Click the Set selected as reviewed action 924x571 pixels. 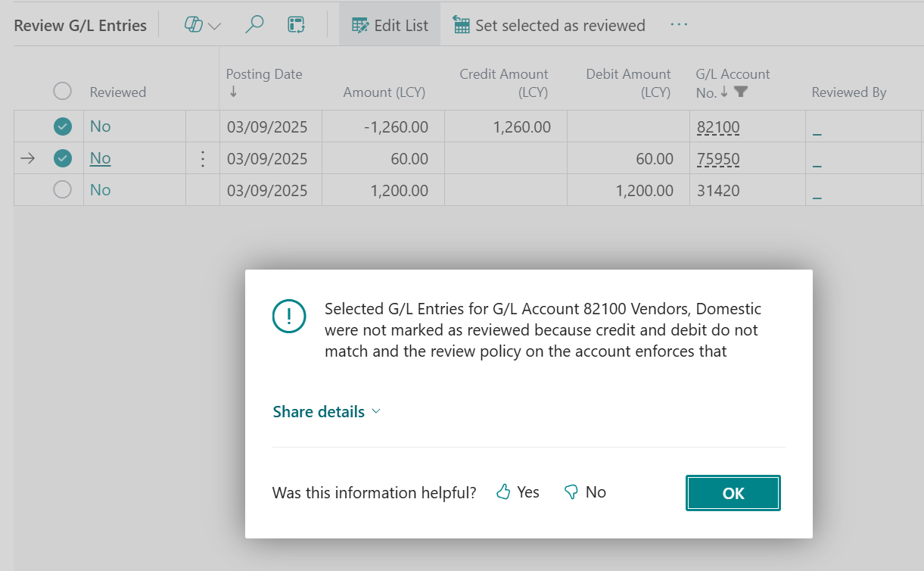tap(549, 24)
